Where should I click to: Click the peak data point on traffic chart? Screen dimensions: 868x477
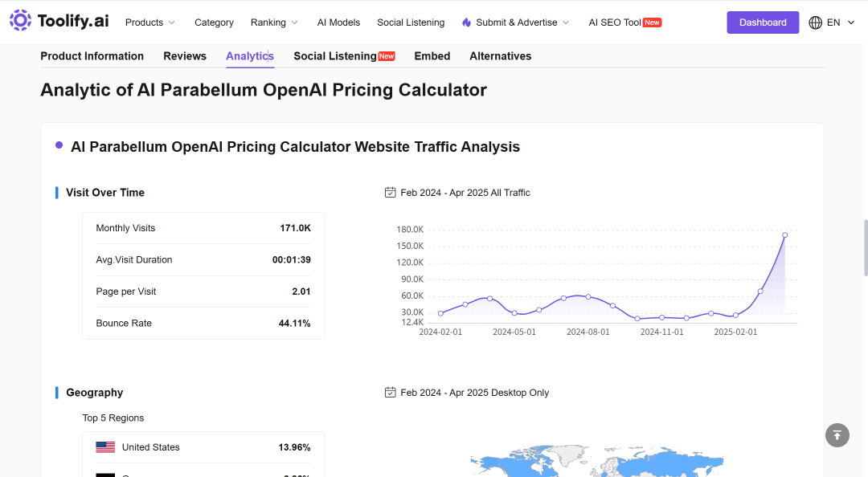[x=784, y=235]
